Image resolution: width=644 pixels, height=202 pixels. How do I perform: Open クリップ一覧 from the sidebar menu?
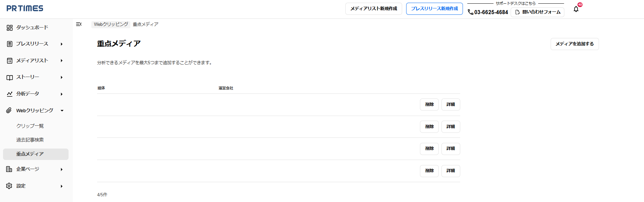[30, 126]
